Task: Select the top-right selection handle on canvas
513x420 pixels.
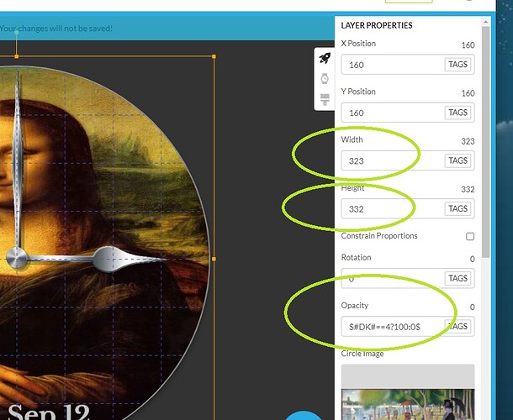Action: (x=214, y=56)
